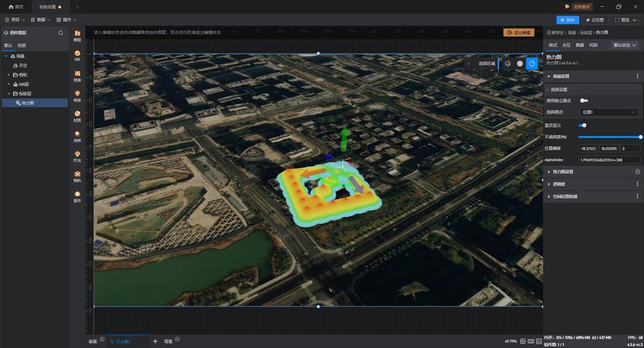
Task: Open the 默认状态 state dropdown
Action: tap(624, 45)
